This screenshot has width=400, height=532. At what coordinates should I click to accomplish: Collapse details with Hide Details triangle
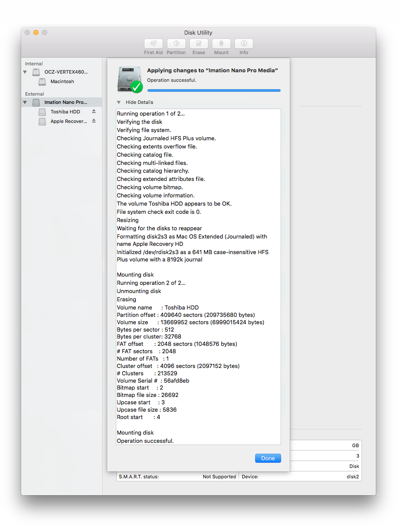click(x=119, y=103)
